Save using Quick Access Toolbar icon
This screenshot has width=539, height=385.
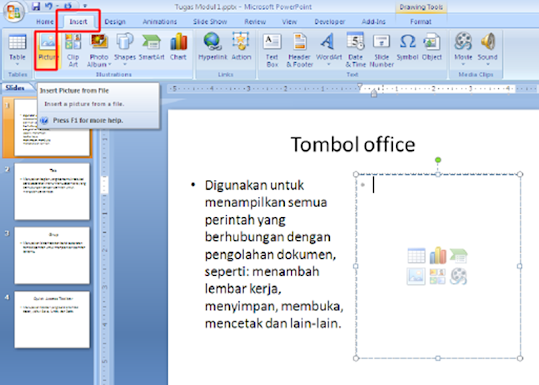36,6
